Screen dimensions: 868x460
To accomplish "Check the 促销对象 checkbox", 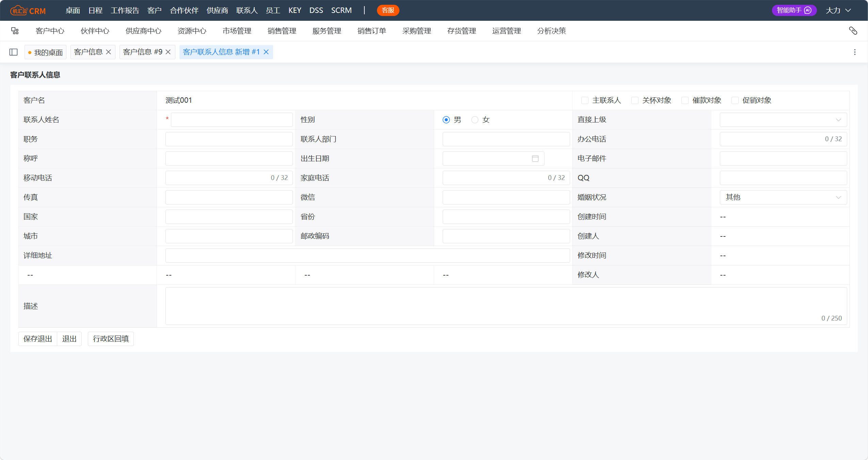I will 735,100.
